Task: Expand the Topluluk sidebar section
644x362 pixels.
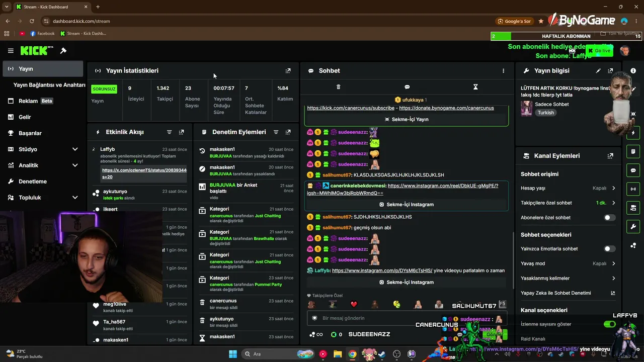Action: [x=75, y=198]
